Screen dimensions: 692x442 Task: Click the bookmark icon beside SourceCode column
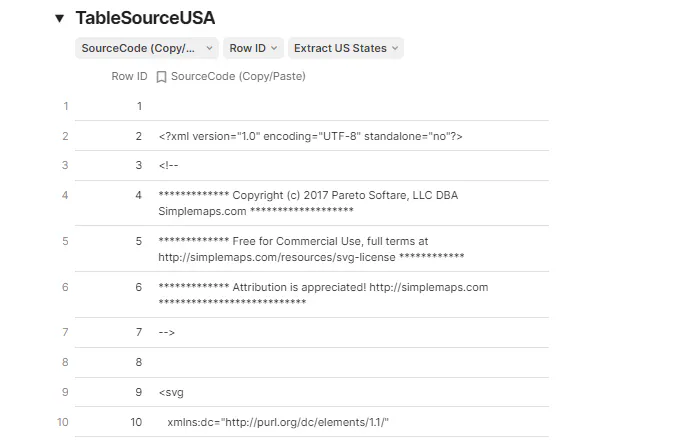(162, 77)
